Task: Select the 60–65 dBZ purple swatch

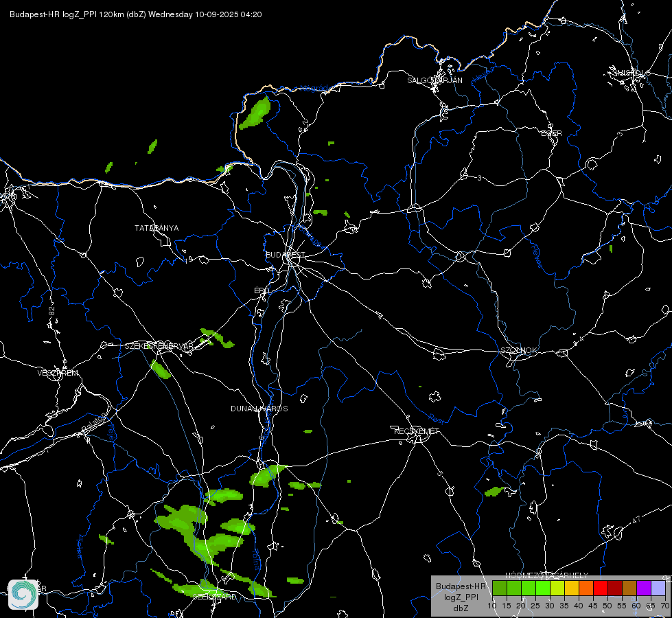Action: tap(643, 588)
